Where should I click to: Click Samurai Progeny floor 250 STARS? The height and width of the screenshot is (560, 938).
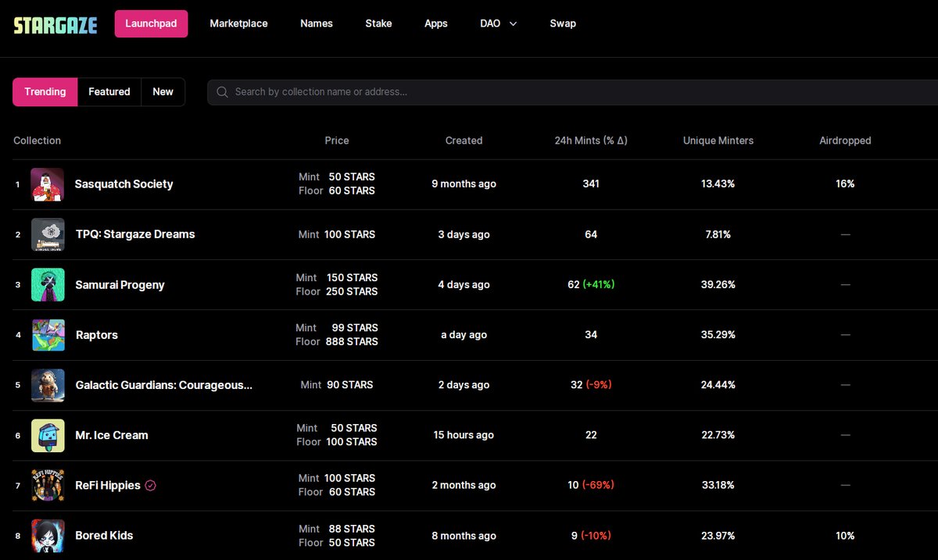coord(352,291)
